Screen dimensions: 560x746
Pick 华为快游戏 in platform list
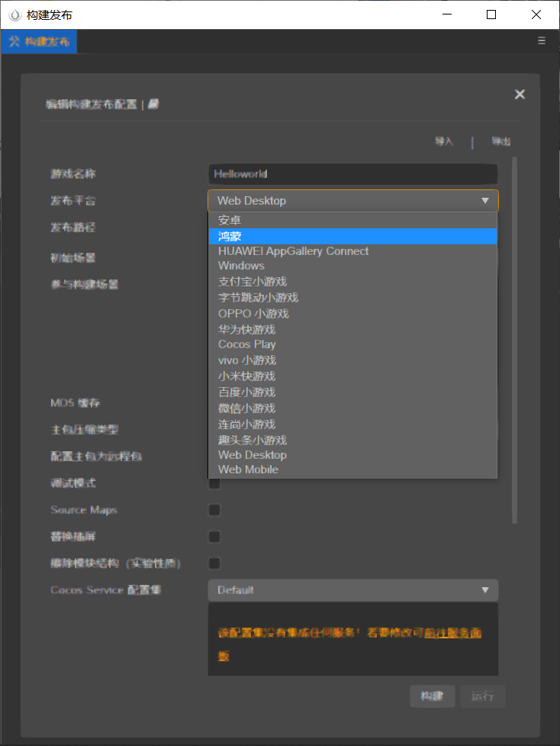click(x=352, y=329)
